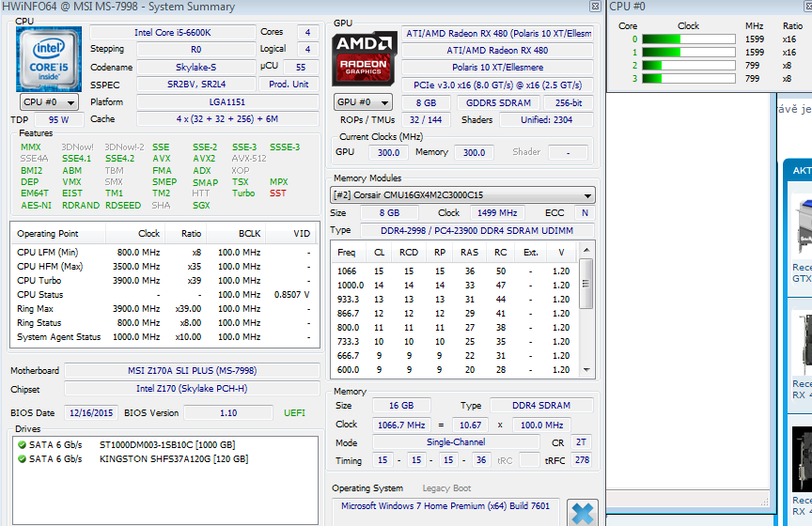Click the Intel Core i5-6600K name field
Screen dimensions: 812x526
point(172,33)
